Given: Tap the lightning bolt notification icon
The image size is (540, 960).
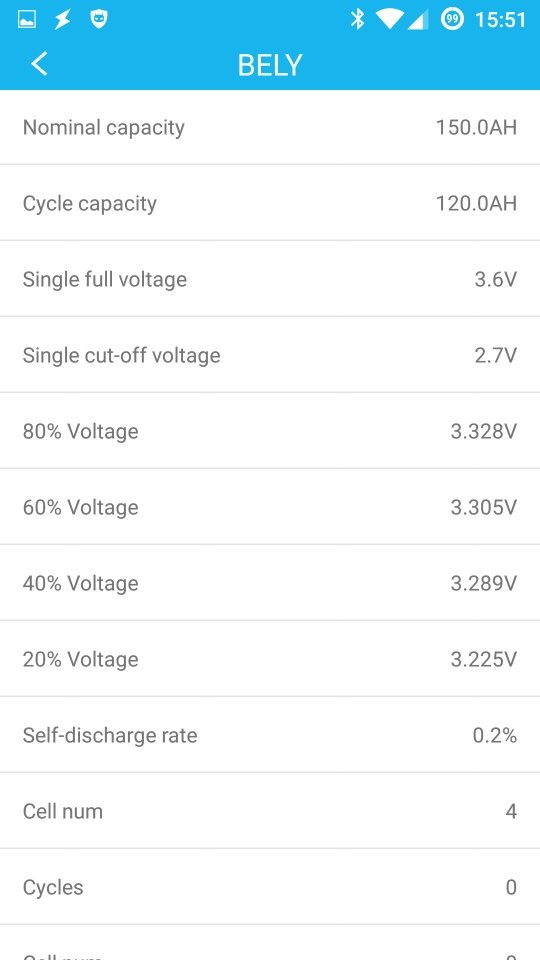Looking at the screenshot, I should coord(62,20).
